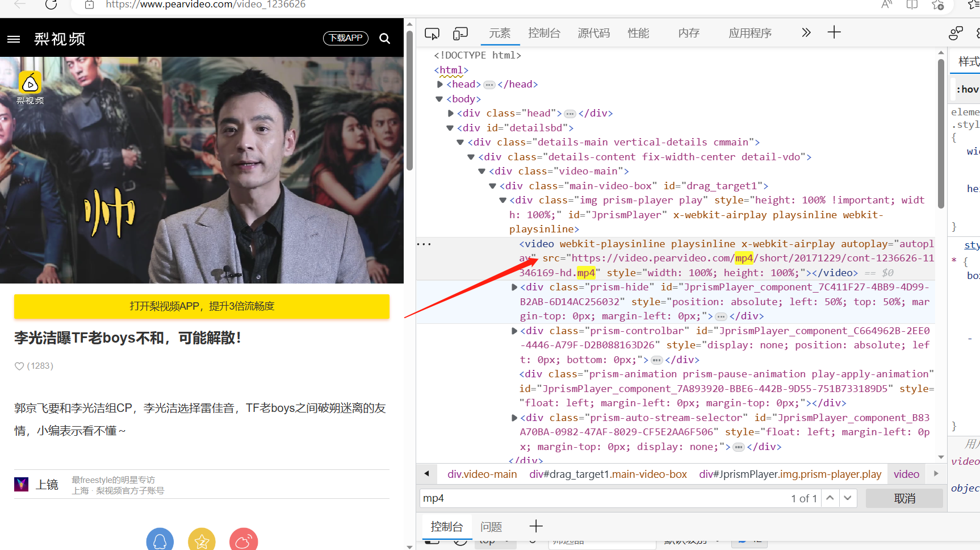This screenshot has height=550, width=980.
Task: Click the video player on the page
Action: click(x=202, y=170)
